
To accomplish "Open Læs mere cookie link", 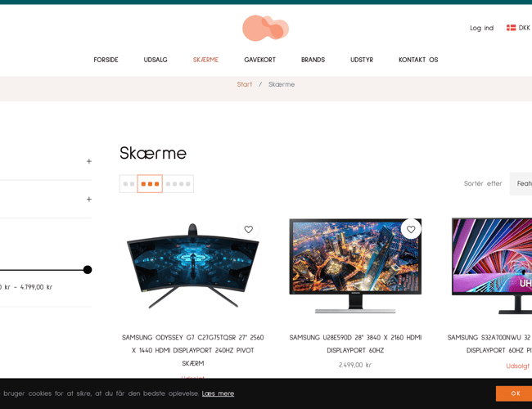I will point(218,393).
